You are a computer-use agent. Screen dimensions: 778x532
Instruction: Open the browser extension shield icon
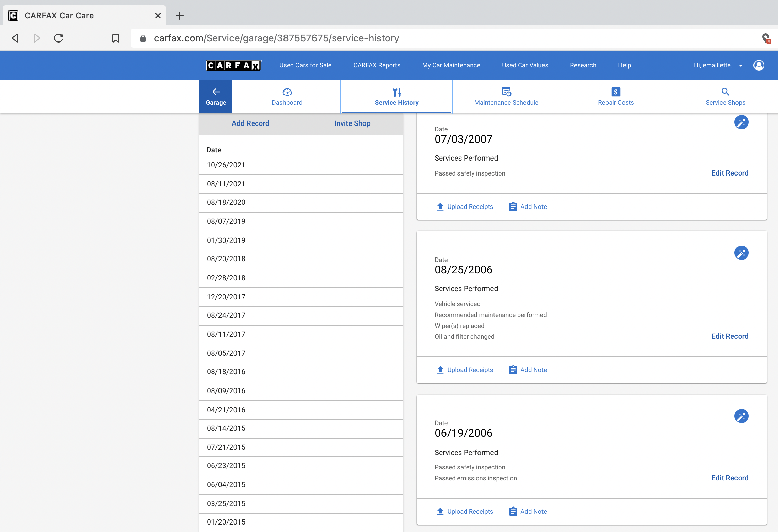pos(766,38)
